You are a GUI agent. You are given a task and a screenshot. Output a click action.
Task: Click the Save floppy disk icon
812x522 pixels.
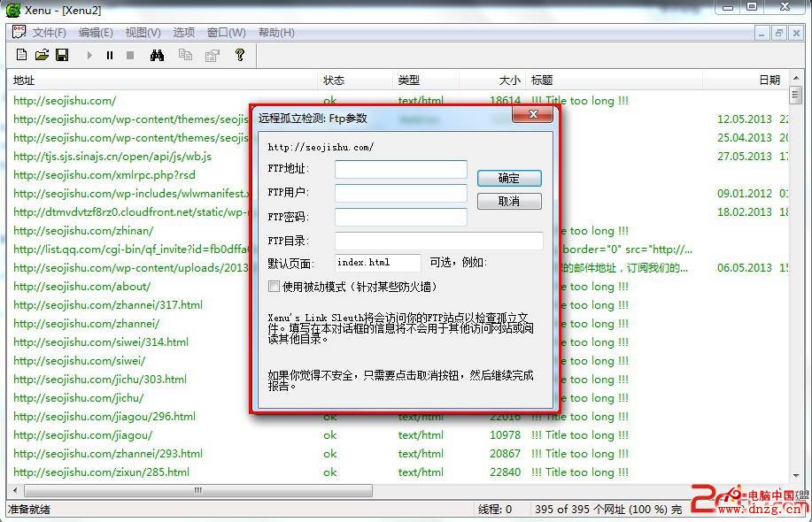62,55
